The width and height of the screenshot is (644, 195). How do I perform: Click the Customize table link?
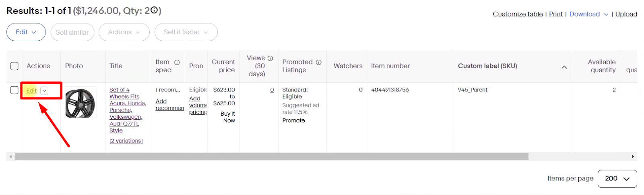518,14
